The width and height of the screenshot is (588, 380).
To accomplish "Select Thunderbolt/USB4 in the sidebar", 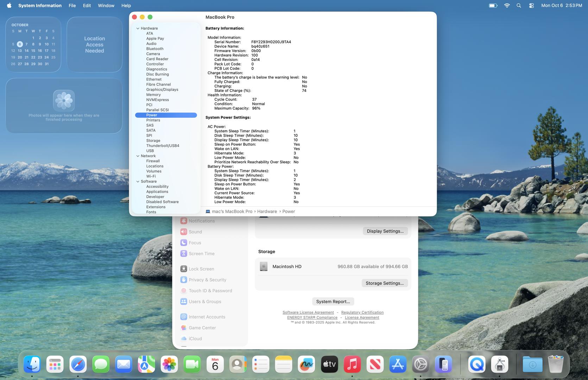I will [163, 146].
